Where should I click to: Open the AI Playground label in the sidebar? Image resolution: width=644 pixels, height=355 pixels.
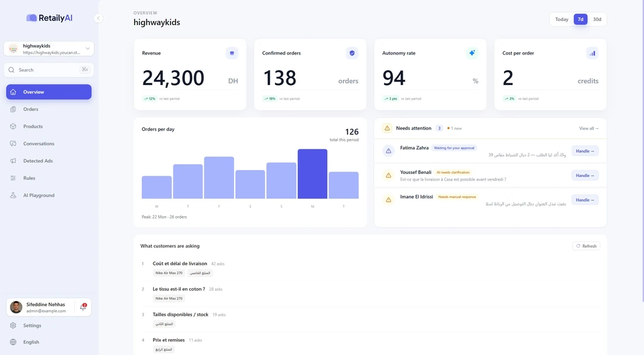39,196
